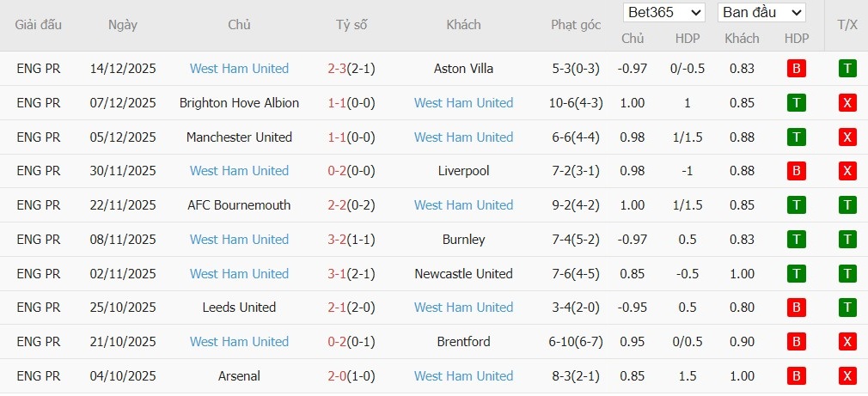Click the T/X column header
The width and height of the screenshot is (868, 396).
click(x=847, y=25)
